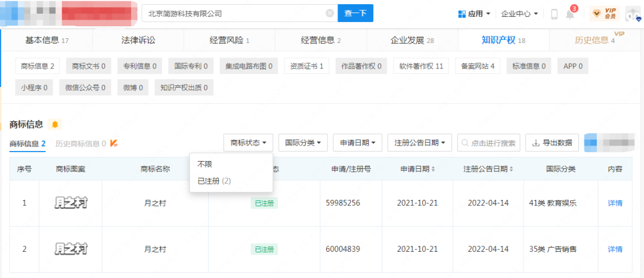Switch to the 基本信息 tab
The width and height of the screenshot is (644, 278).
[x=47, y=40]
